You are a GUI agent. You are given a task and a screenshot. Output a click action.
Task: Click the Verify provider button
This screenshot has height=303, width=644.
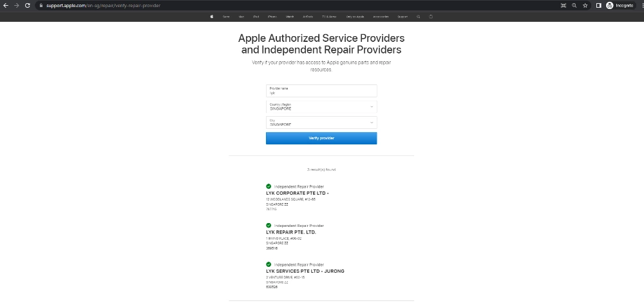(321, 138)
